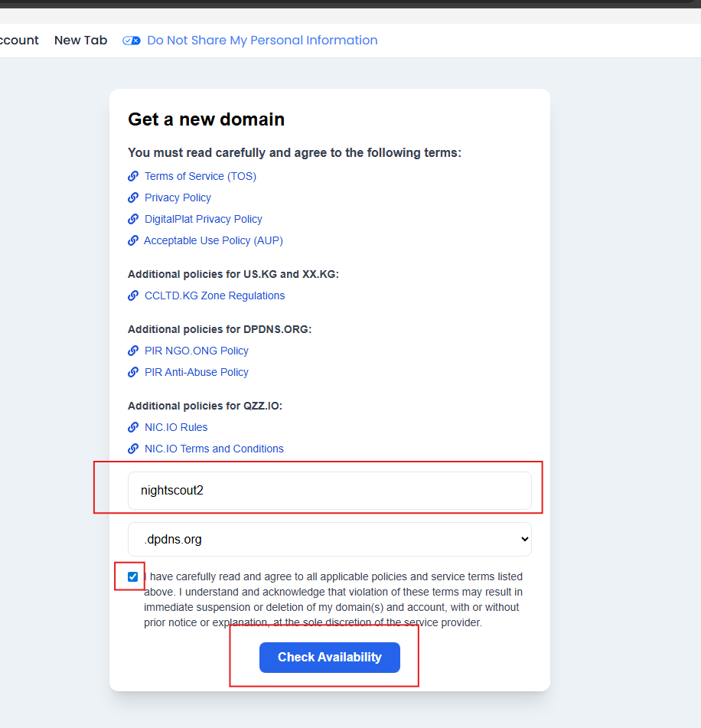
Task: Click the chain icon beside NIC.IO Rules
Action: [x=133, y=427]
